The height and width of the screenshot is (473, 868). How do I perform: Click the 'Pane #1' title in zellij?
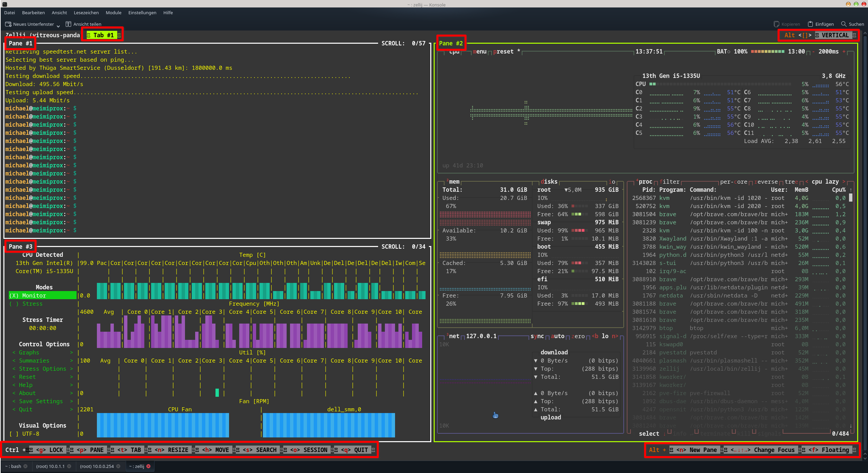21,43
